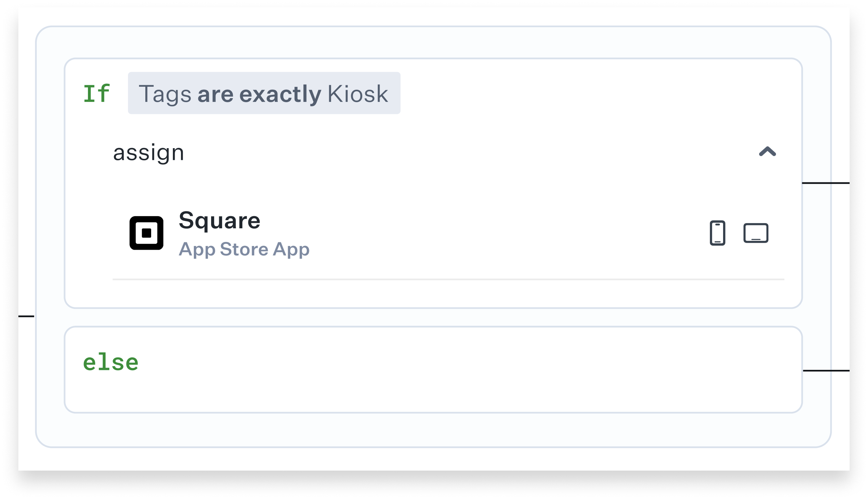Screen dimensions: 868x500
Task: Click the "assign" section label
Action: click(x=148, y=153)
